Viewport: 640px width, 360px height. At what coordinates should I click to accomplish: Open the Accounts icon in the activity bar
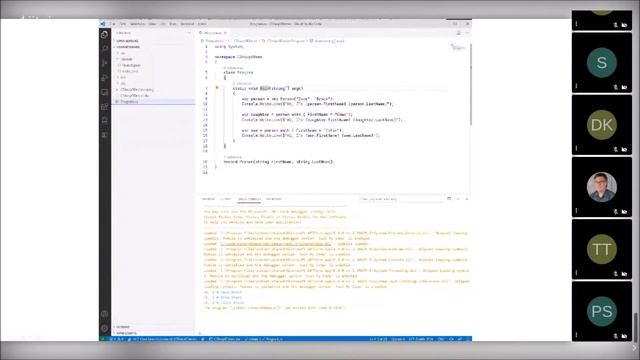pos(104,314)
